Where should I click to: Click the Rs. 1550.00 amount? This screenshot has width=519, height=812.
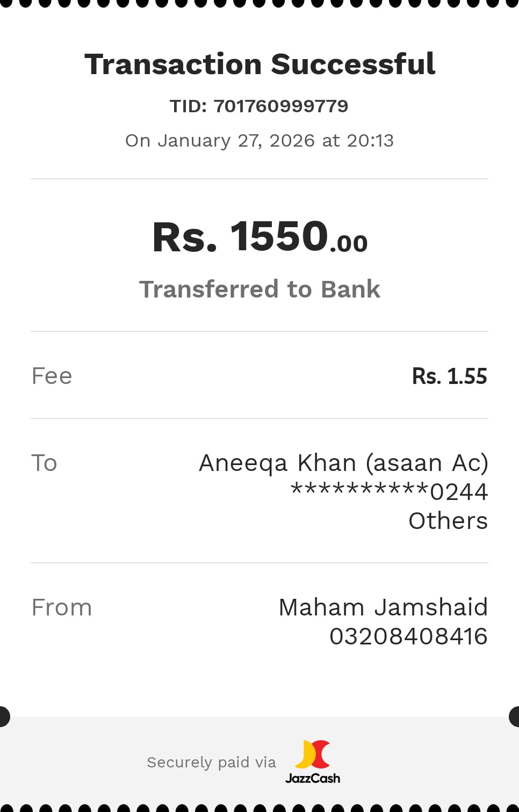pyautogui.click(x=259, y=237)
